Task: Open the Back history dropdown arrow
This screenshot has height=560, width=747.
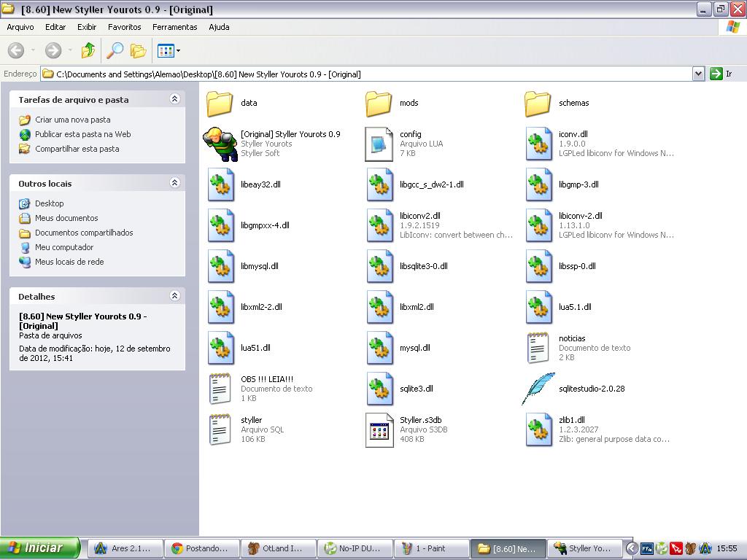Action: (x=33, y=50)
